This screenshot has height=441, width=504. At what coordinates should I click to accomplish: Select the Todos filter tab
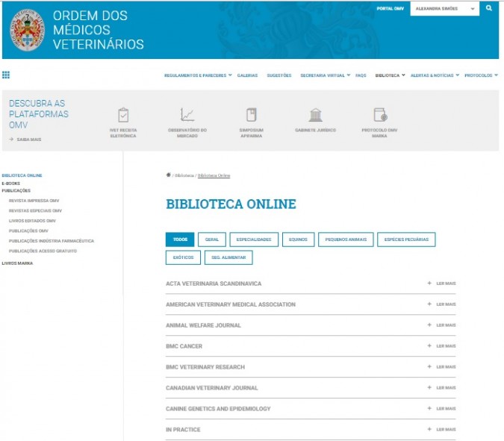(x=180, y=240)
